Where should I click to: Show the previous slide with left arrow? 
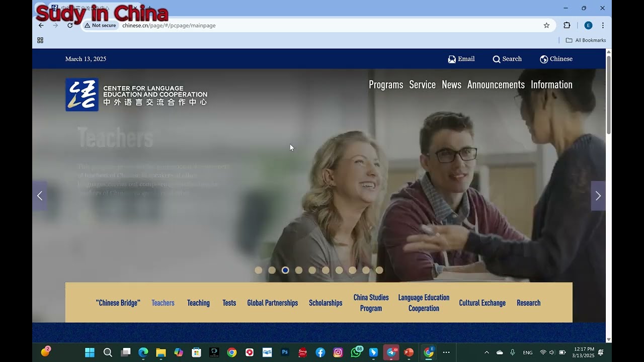click(40, 196)
